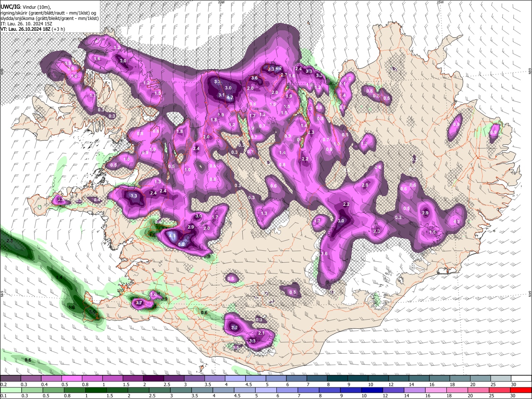The width and height of the screenshot is (532, 399).
Task: Select the '4.9' precipitation value label
Action: 172,236
